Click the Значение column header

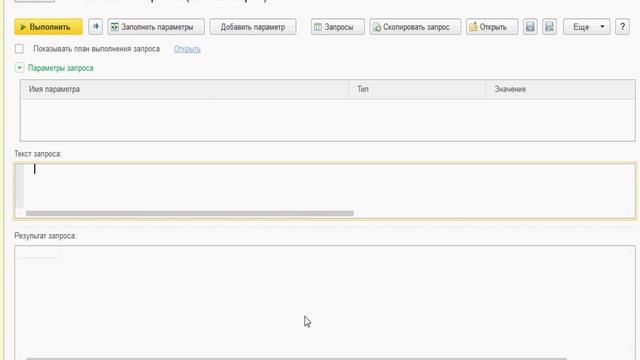560,89
